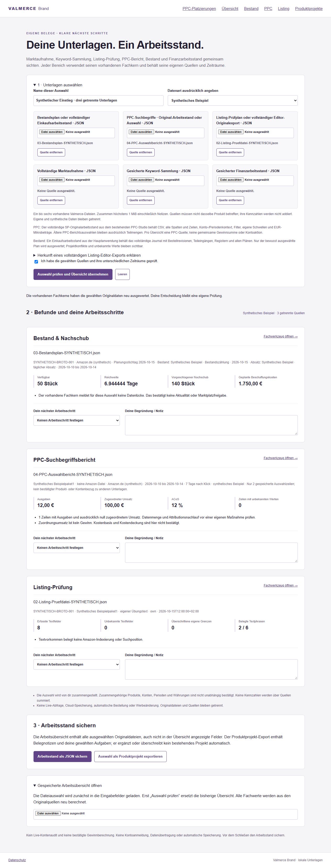
Task: Click 'Quelle entfernen' under Vollständige Marktaufnahme
Action: (51, 200)
